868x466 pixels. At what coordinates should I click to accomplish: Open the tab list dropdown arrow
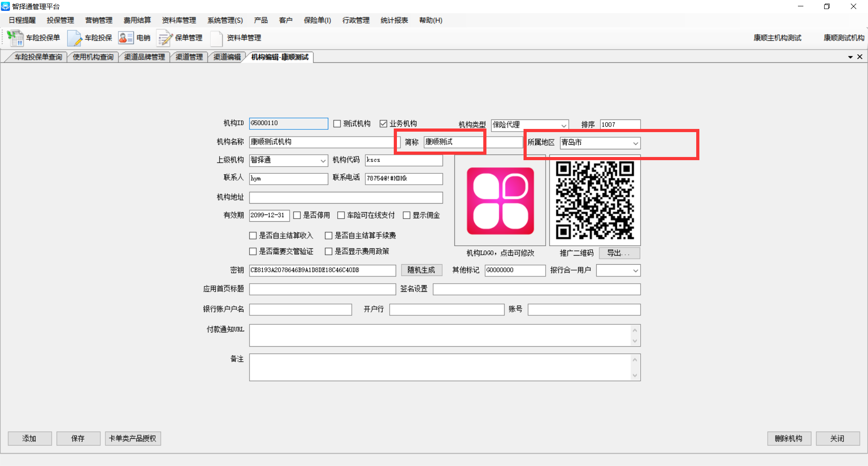coord(850,57)
